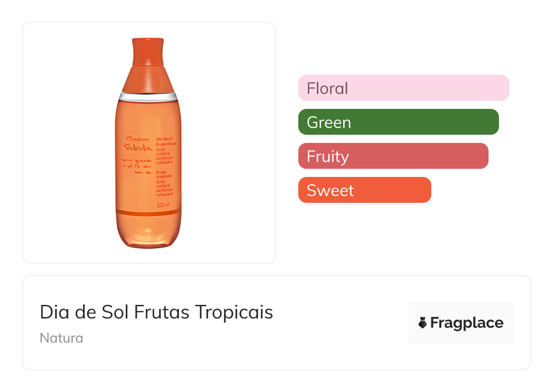Image resolution: width=553 pixels, height=392 pixels.
Task: Click the rounded base of the bottle
Action: [x=148, y=234]
